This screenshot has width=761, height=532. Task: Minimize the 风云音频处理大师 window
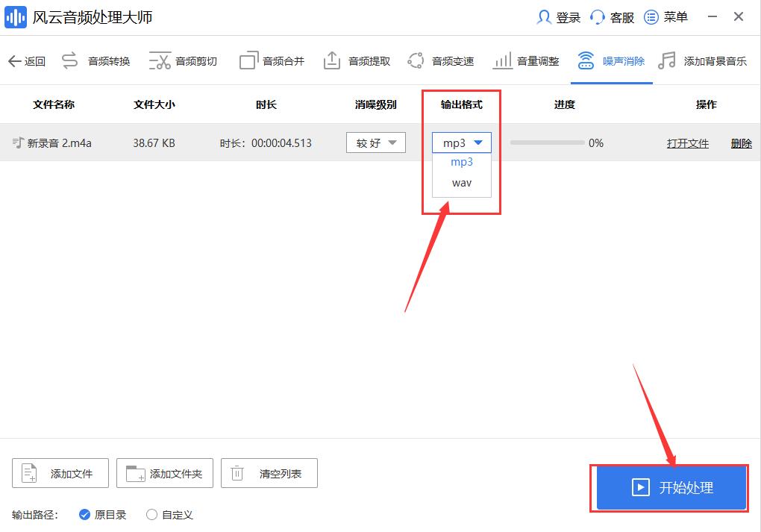coord(713,16)
